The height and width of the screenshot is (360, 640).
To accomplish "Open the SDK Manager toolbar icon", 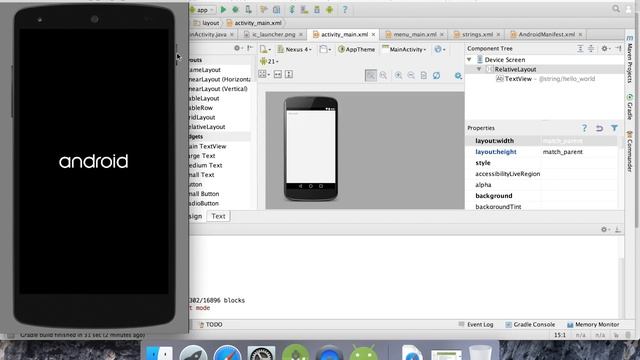I will point(317,9).
